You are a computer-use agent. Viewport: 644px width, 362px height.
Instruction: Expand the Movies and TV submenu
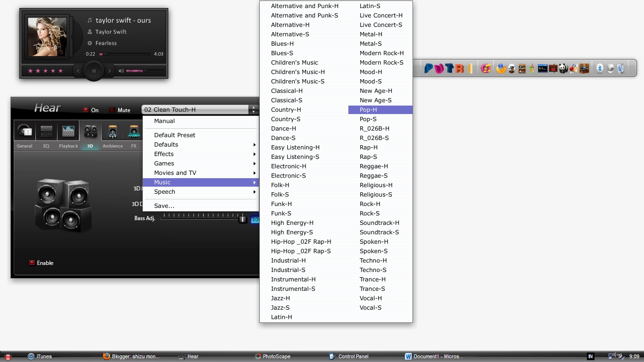click(x=201, y=173)
